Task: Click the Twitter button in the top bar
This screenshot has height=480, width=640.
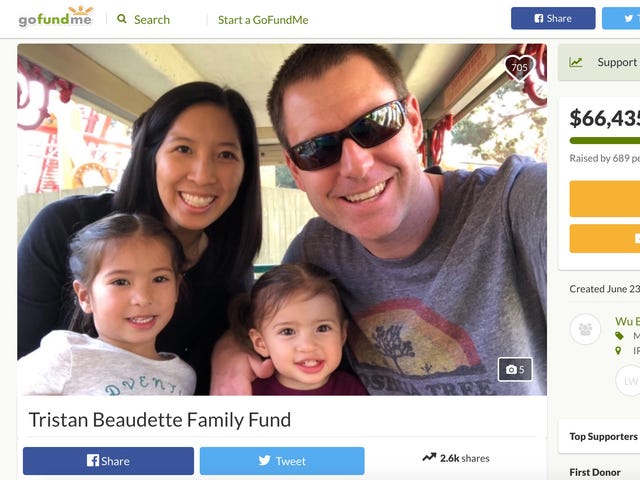Action: [621, 18]
